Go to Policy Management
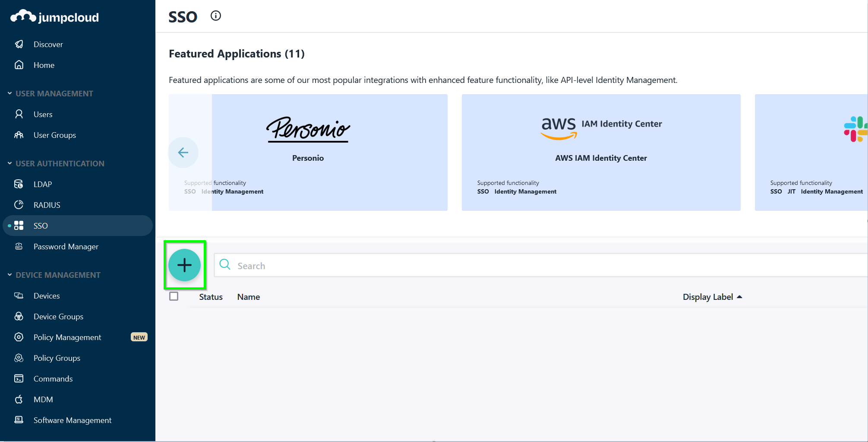The width and height of the screenshot is (868, 442). pos(67,337)
